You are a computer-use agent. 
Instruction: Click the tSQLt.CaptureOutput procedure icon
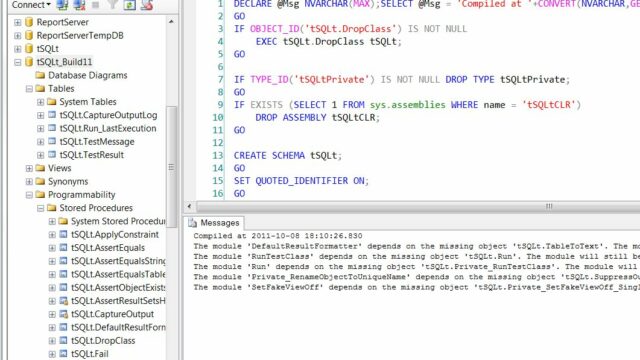click(x=63, y=314)
